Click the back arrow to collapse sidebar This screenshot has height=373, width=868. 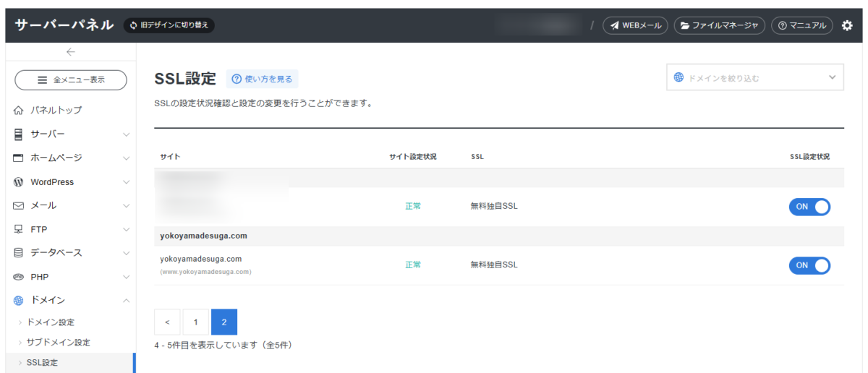(70, 52)
